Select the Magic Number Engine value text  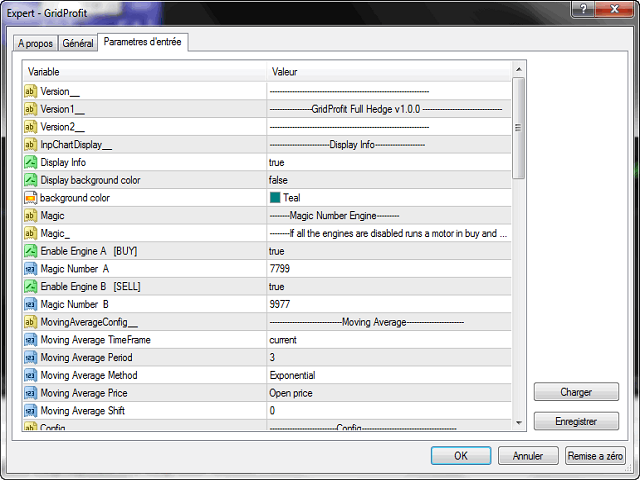334,216
